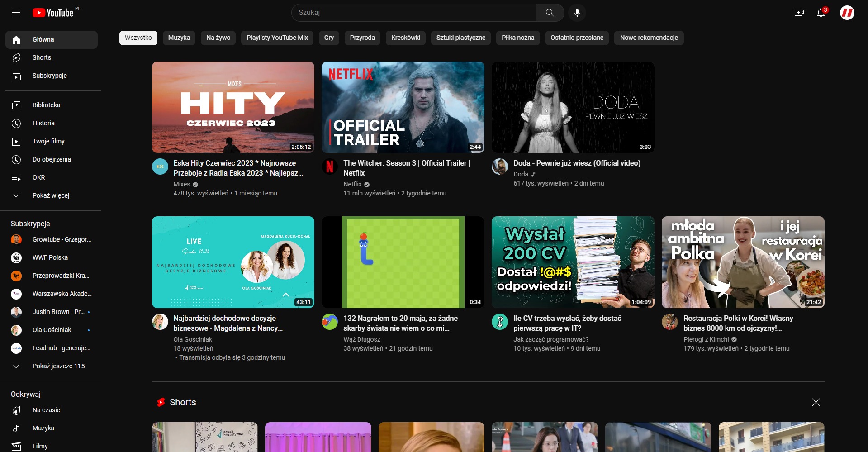Click the search magnifier button

click(x=550, y=13)
